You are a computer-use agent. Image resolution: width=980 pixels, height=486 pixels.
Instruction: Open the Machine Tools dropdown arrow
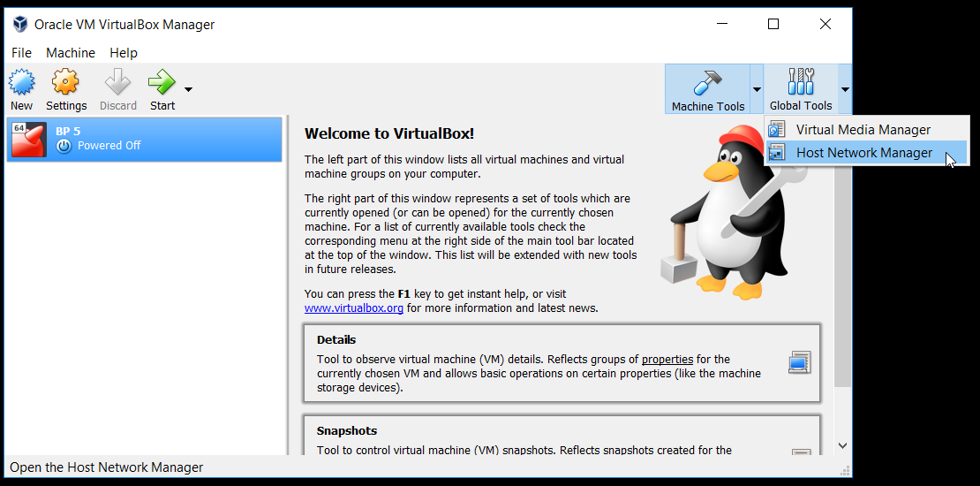tap(757, 89)
